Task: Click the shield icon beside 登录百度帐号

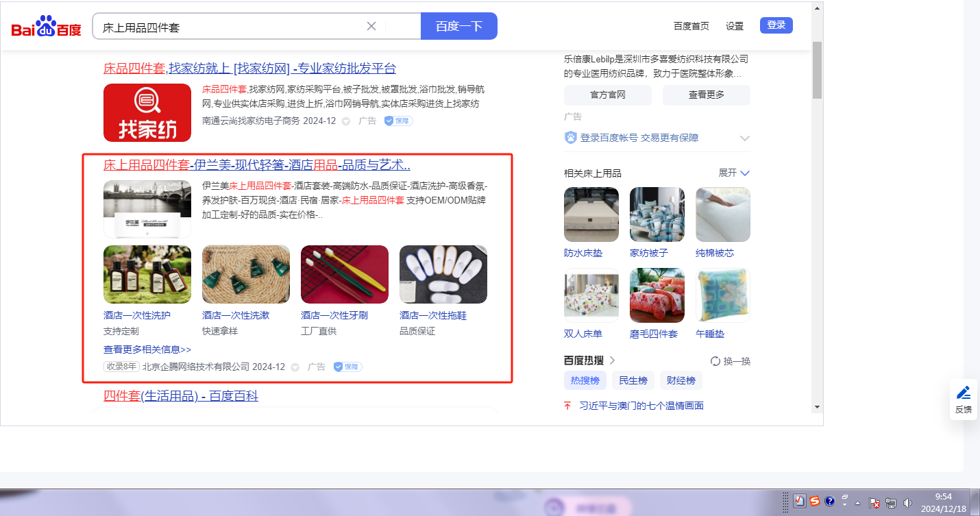Action: (x=570, y=138)
